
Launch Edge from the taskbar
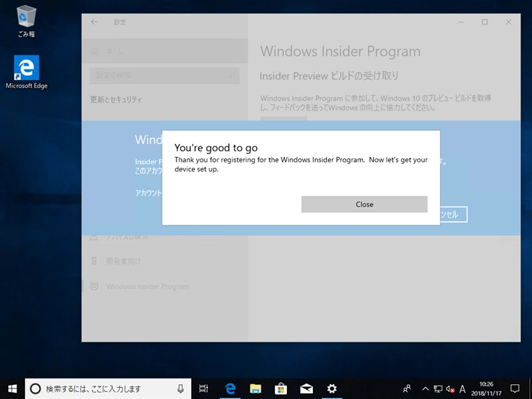click(230, 388)
